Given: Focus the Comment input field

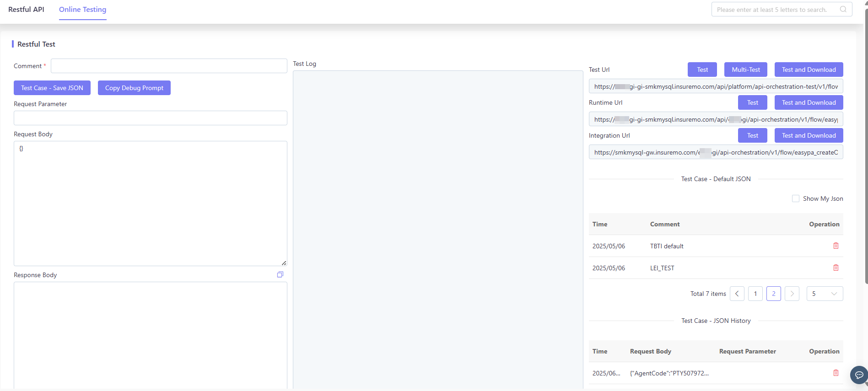Looking at the screenshot, I should click(x=169, y=66).
